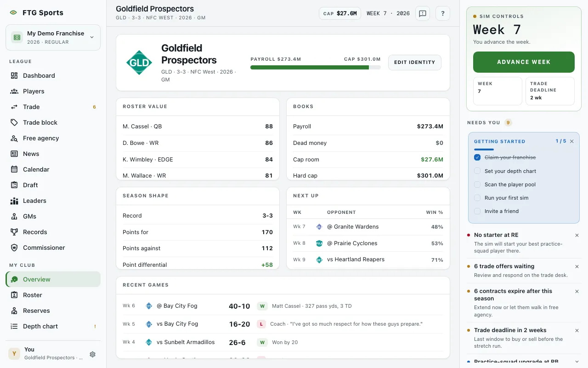The image size is (588, 368).
Task: Click the Reserves sidebar icon
Action: coord(14,310)
